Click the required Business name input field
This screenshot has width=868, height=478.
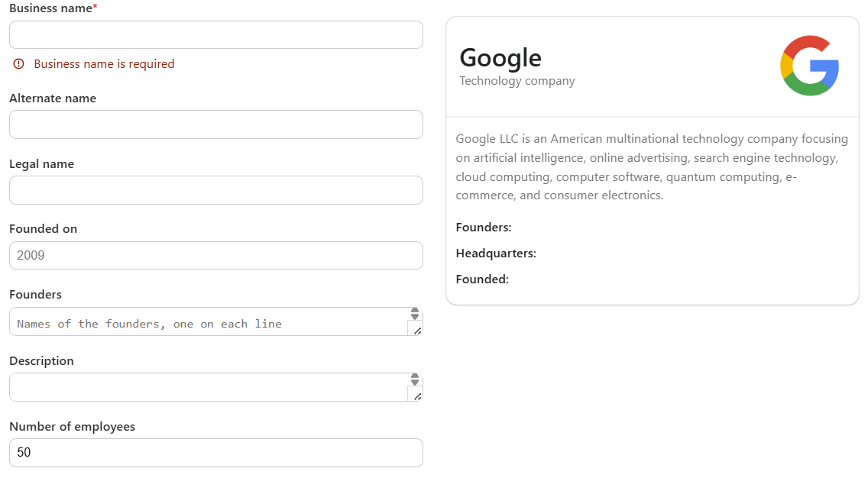(x=216, y=34)
